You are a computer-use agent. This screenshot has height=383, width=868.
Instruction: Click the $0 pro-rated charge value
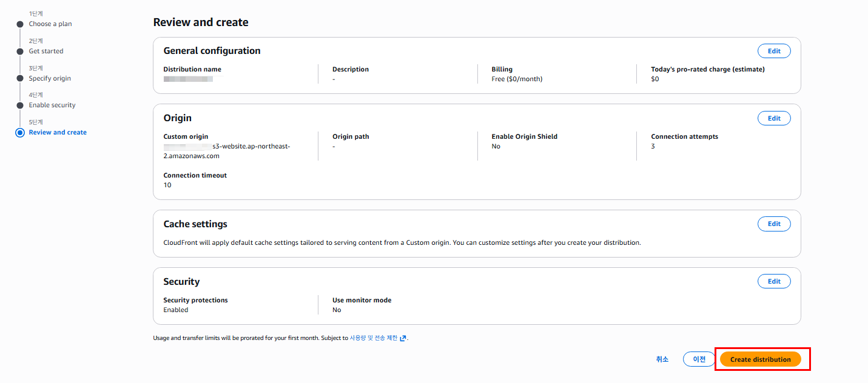pos(655,79)
